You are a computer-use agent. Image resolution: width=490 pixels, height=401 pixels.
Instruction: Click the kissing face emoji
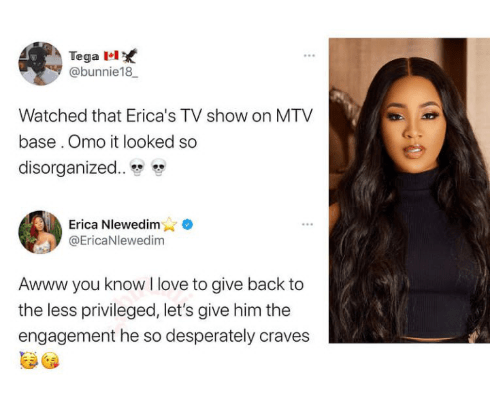[x=51, y=360]
